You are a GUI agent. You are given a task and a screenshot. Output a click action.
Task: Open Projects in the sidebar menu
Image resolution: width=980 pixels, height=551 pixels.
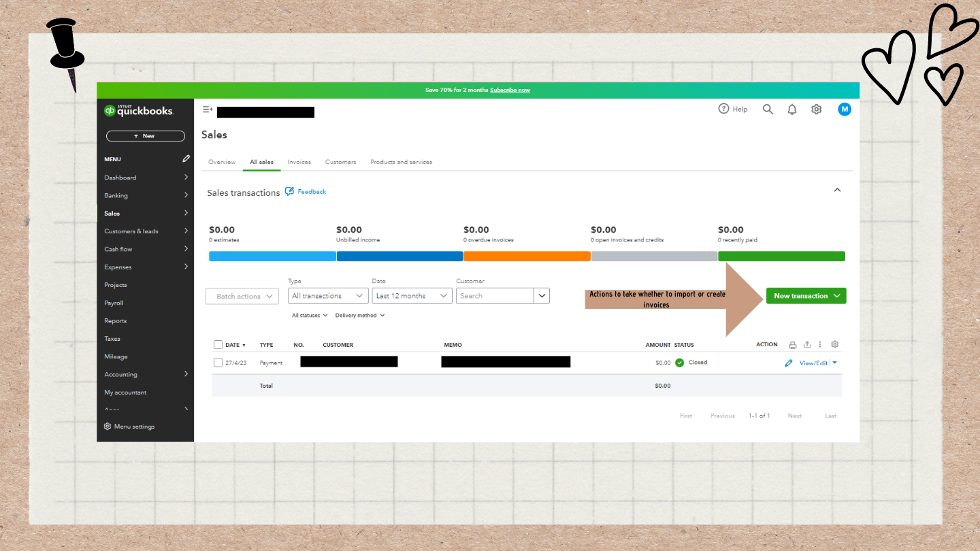pyautogui.click(x=116, y=285)
